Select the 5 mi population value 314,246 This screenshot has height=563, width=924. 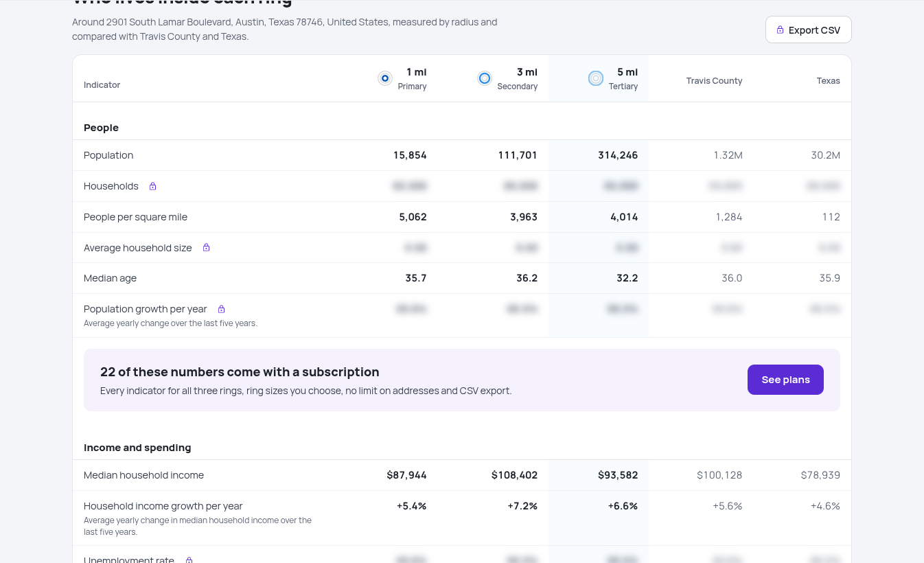click(618, 155)
